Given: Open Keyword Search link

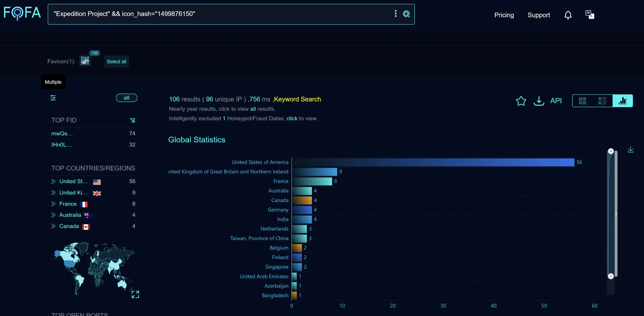Looking at the screenshot, I should (297, 99).
